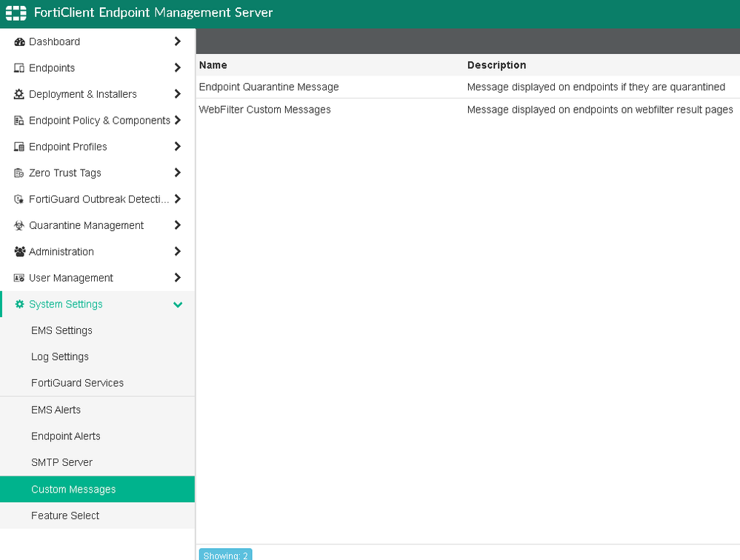Expand the Quarantine Management chevron
The image size is (740, 560).
tap(178, 225)
